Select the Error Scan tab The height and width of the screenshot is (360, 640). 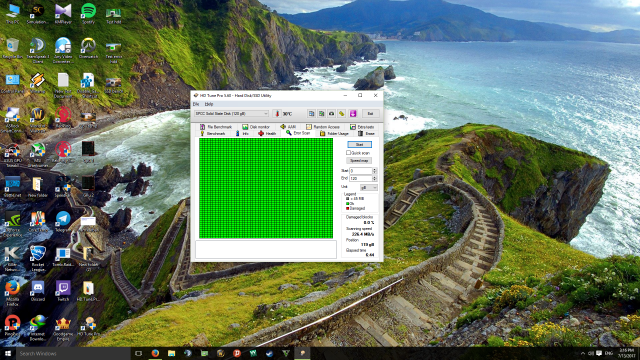pos(298,133)
